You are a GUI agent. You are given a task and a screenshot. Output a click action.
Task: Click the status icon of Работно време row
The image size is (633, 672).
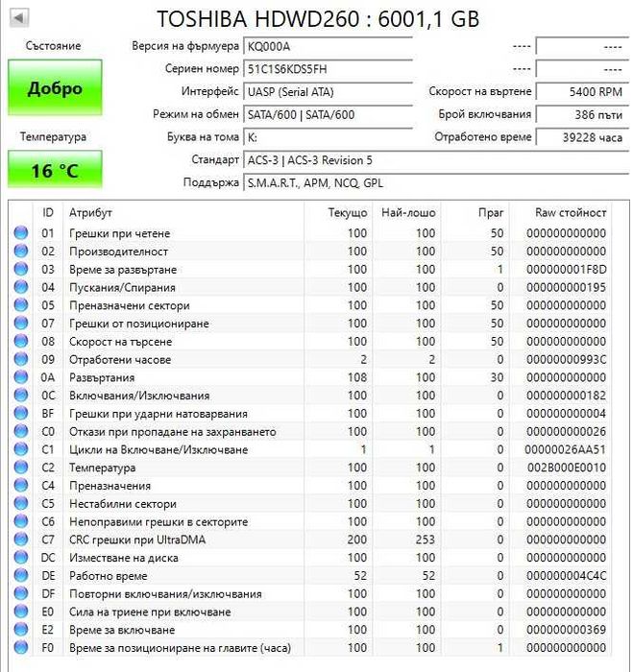[x=20, y=575]
